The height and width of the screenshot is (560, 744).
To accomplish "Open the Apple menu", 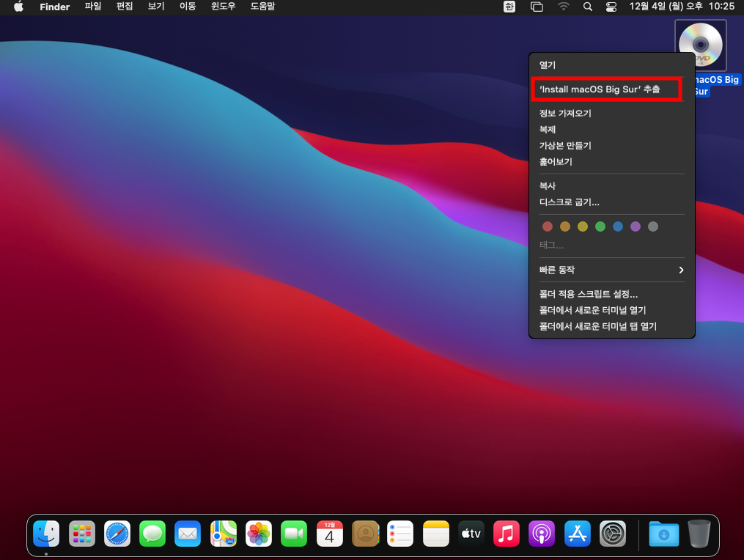I will point(18,7).
